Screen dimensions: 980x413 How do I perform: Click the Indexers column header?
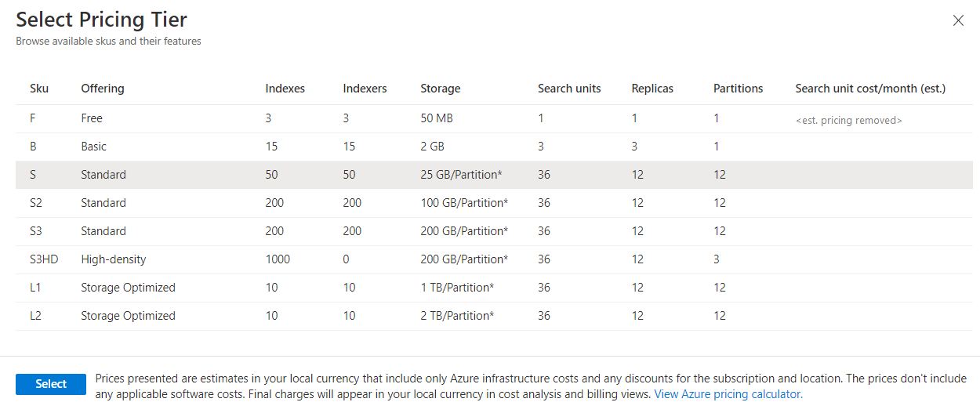point(365,89)
